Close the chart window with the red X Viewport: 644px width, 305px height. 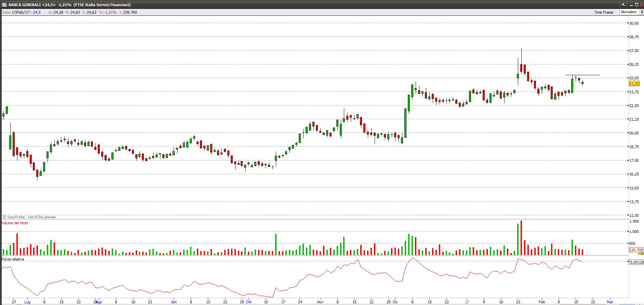(642, 5)
